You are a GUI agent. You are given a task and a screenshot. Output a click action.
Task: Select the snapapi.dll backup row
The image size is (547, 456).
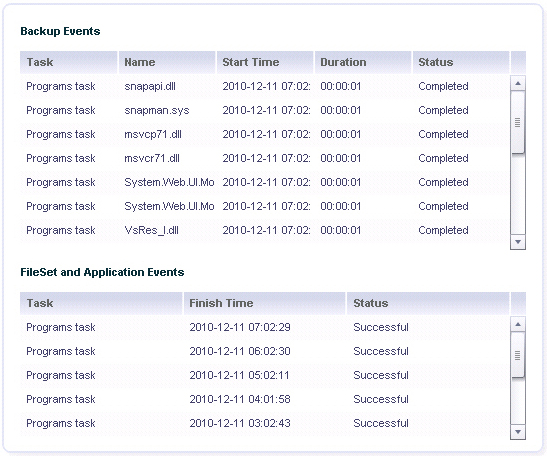pos(265,86)
